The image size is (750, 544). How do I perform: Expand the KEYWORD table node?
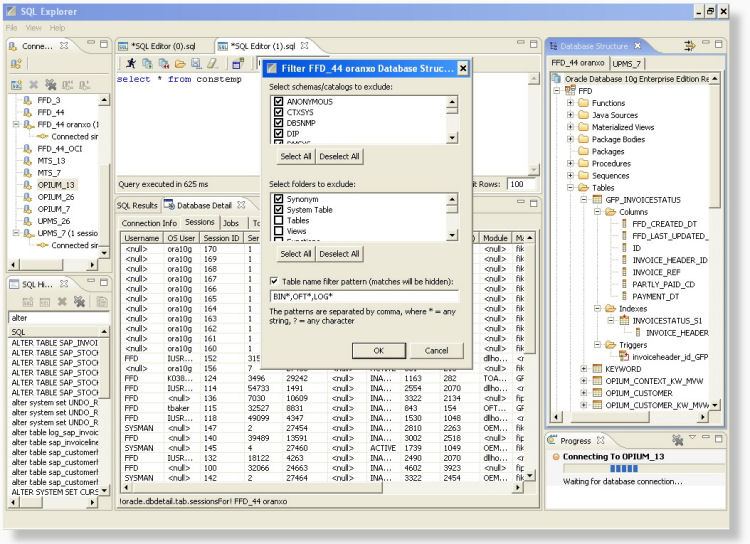coord(583,368)
